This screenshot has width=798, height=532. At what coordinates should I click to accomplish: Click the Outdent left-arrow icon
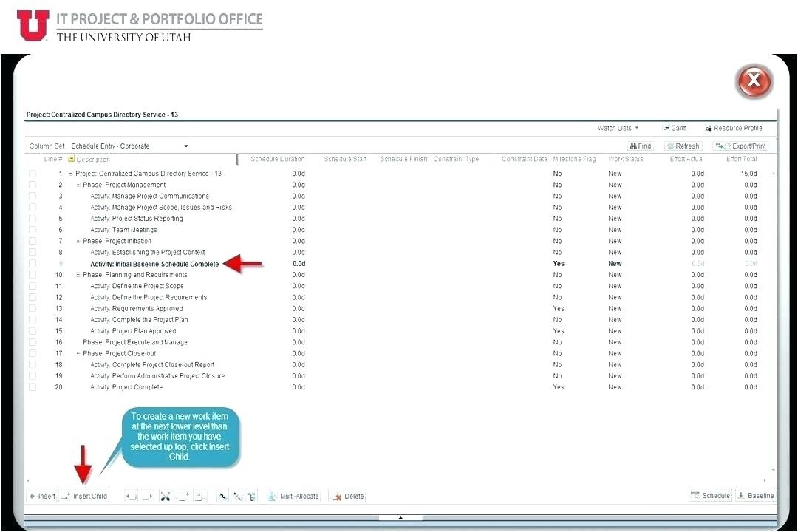tap(131, 497)
